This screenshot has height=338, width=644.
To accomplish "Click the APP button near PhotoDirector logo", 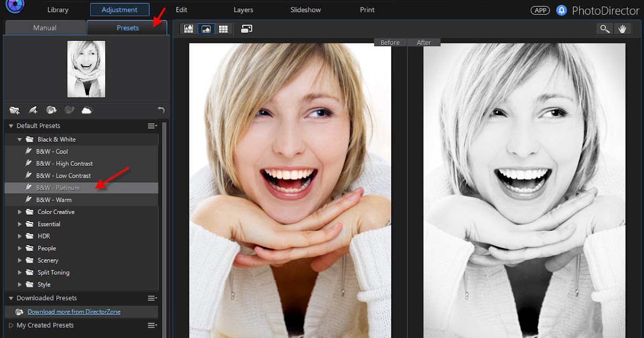I will point(540,10).
